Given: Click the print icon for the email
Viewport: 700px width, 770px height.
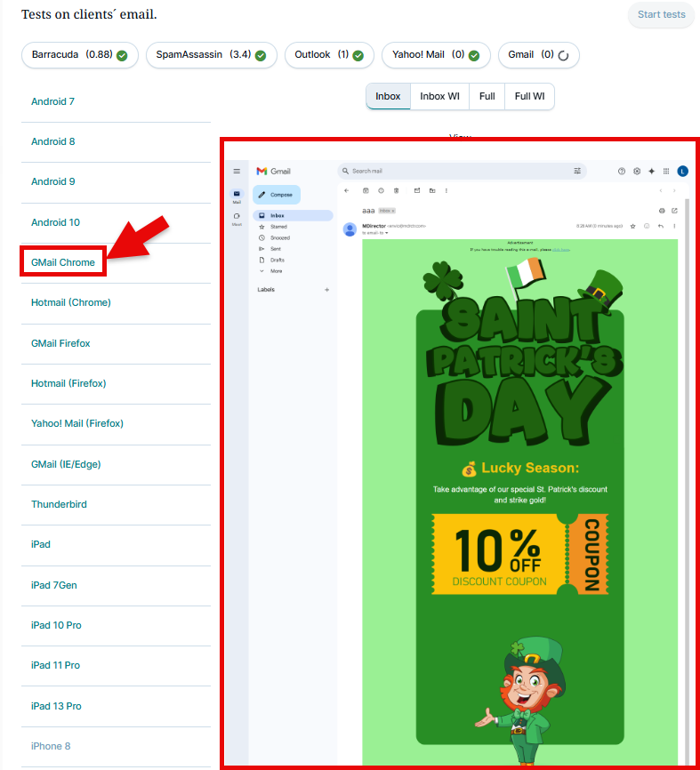Looking at the screenshot, I should [661, 211].
